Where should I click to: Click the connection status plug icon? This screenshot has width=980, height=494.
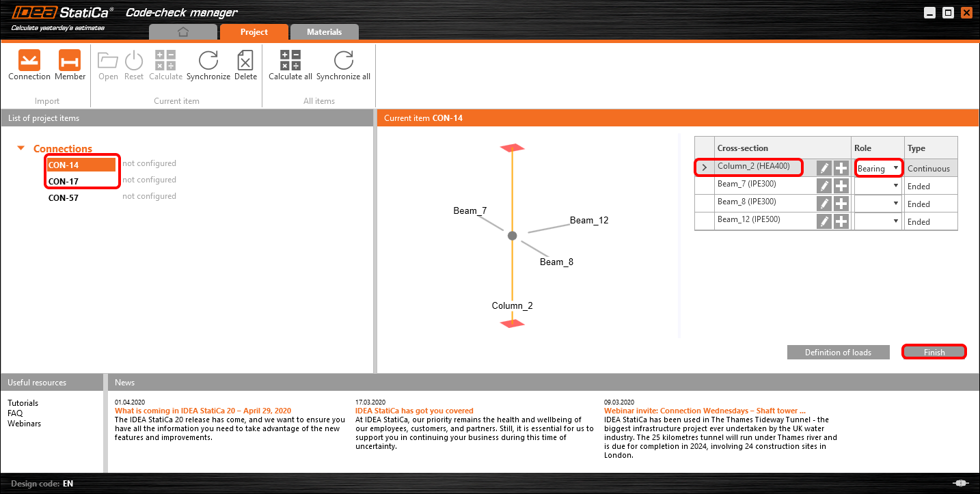coord(960,483)
